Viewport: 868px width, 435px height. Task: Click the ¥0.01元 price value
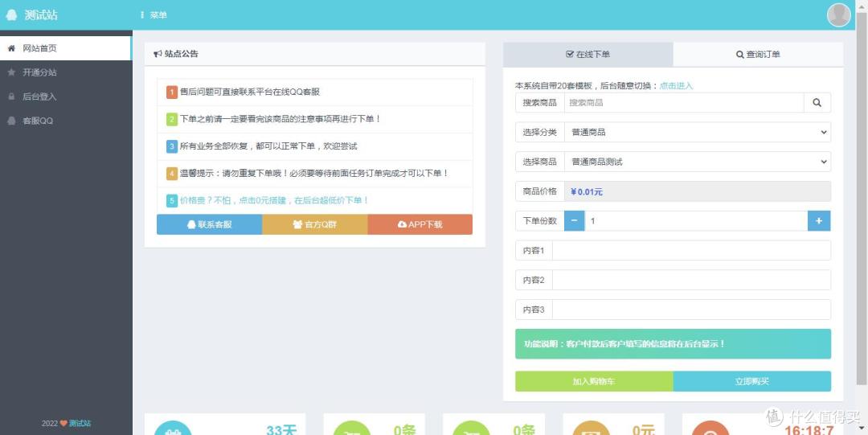(587, 191)
